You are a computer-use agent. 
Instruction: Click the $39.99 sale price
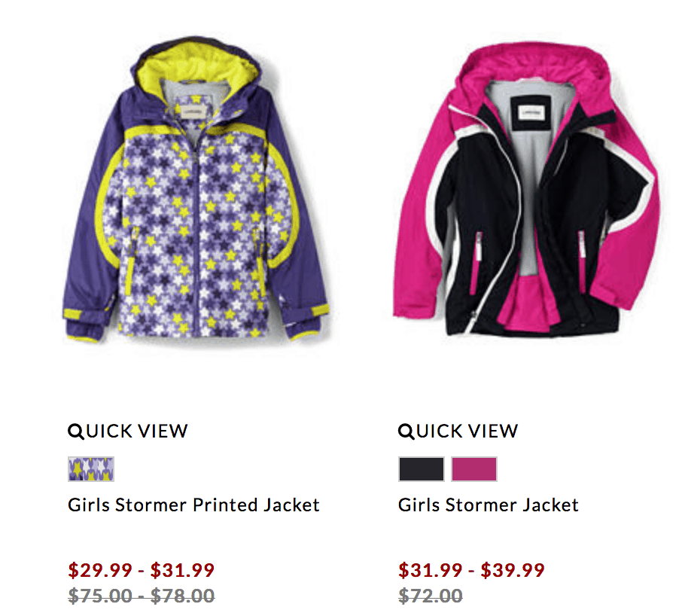(513, 570)
